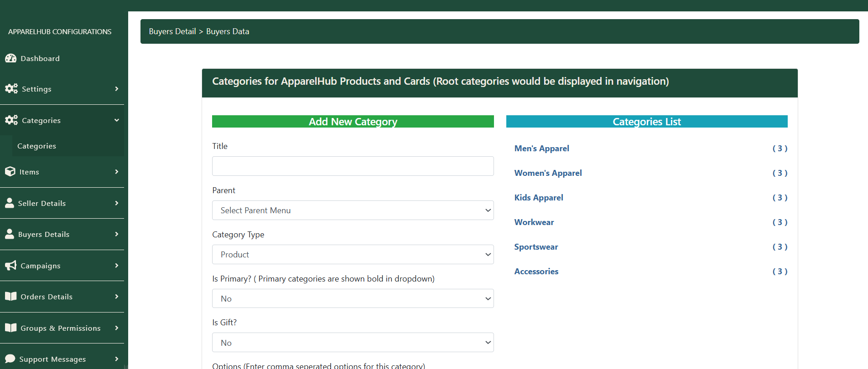The height and width of the screenshot is (369, 868).
Task: Open Items menu item
Action: 62,172
